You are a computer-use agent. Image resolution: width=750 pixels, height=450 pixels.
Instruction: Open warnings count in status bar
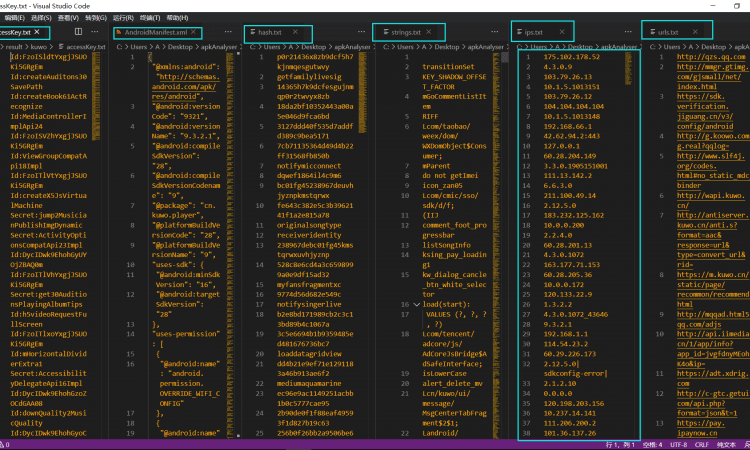coord(5,445)
